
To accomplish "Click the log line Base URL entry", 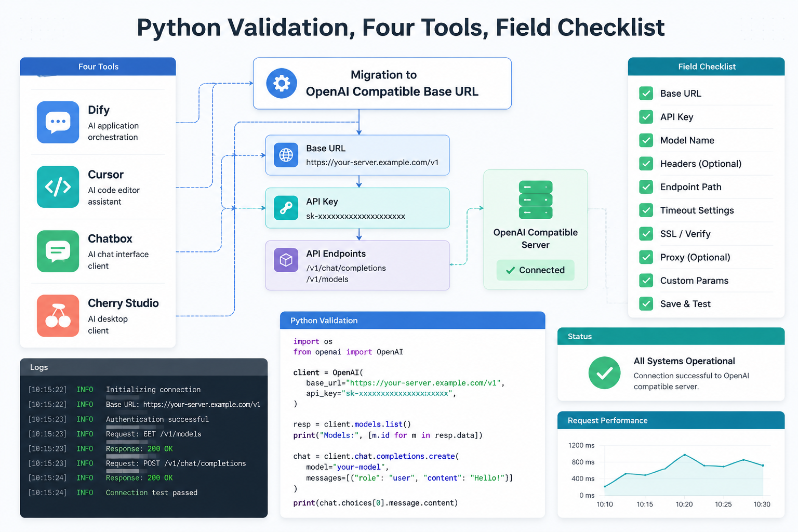I will tap(183, 404).
